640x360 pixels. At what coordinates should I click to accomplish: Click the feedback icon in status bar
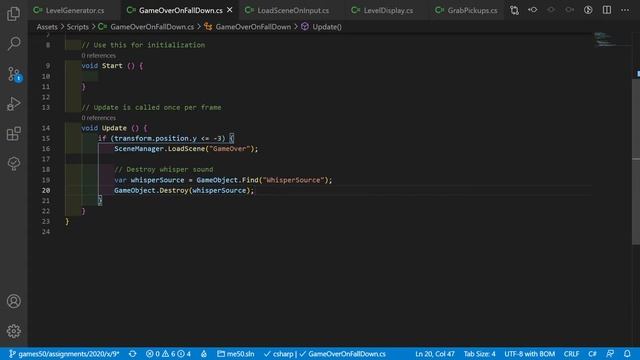click(610, 354)
